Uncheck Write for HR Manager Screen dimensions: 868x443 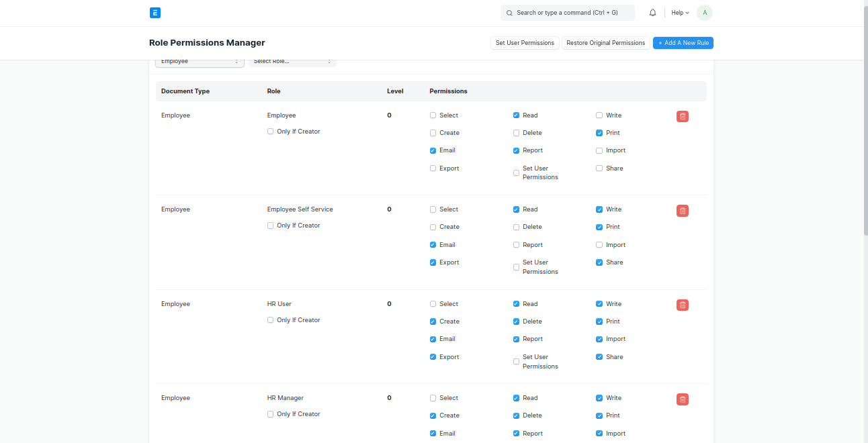pyautogui.click(x=599, y=398)
